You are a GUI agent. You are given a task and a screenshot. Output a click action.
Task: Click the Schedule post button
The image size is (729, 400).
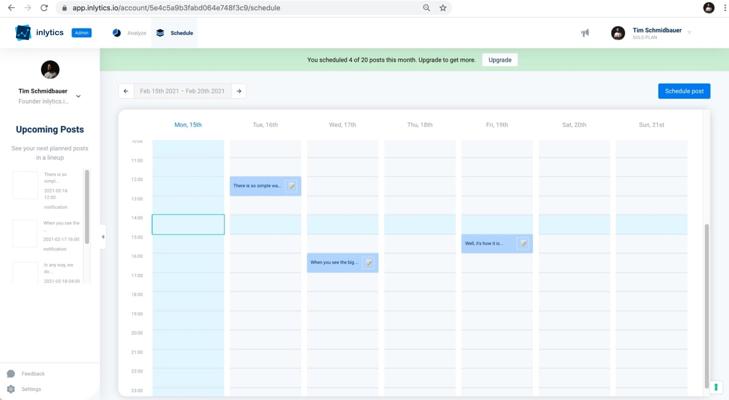(x=684, y=91)
